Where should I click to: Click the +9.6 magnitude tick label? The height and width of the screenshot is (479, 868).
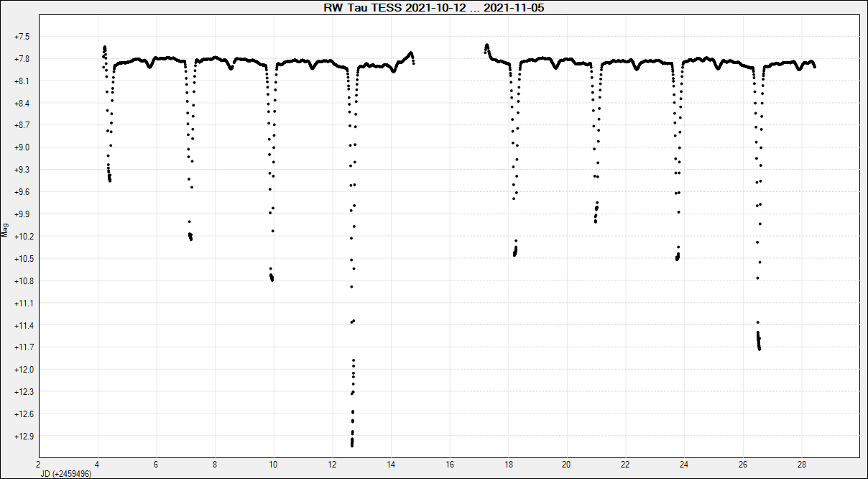pos(22,192)
